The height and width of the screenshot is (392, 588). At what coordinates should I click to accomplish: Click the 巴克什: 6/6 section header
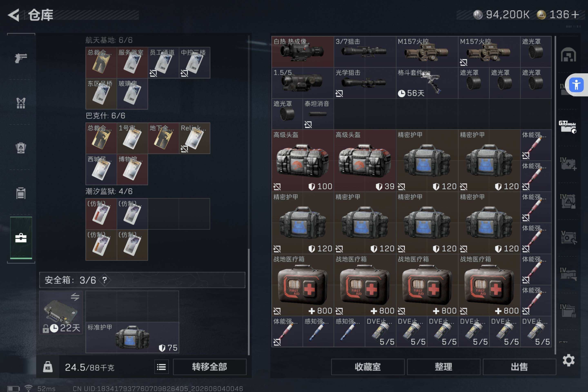[105, 116]
